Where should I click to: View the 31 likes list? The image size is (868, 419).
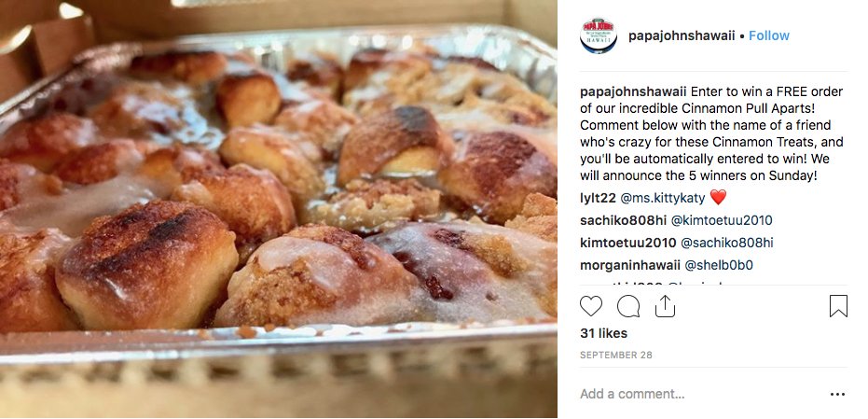click(x=603, y=333)
